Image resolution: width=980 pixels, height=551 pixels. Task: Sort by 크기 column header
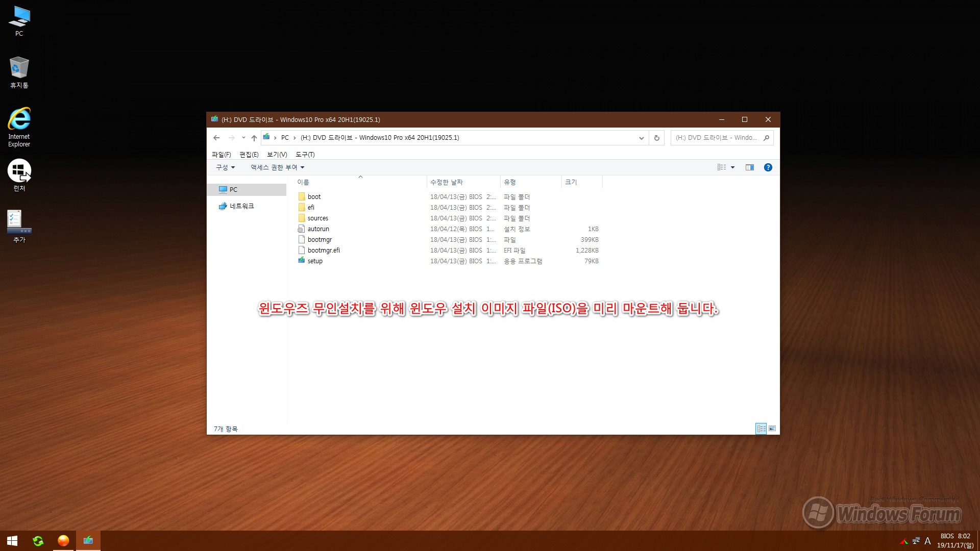[582, 182]
